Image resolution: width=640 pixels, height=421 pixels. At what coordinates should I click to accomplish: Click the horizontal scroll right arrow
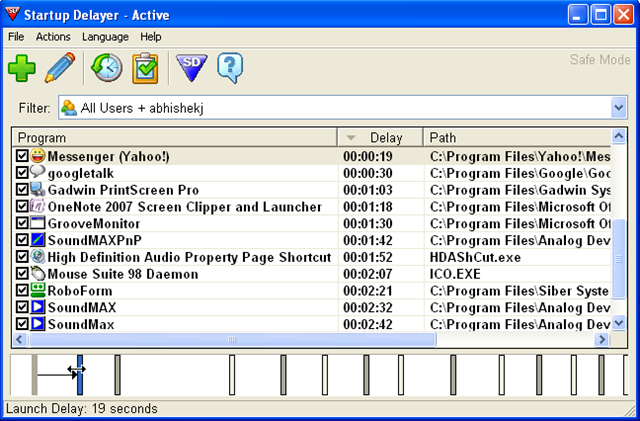click(x=602, y=339)
